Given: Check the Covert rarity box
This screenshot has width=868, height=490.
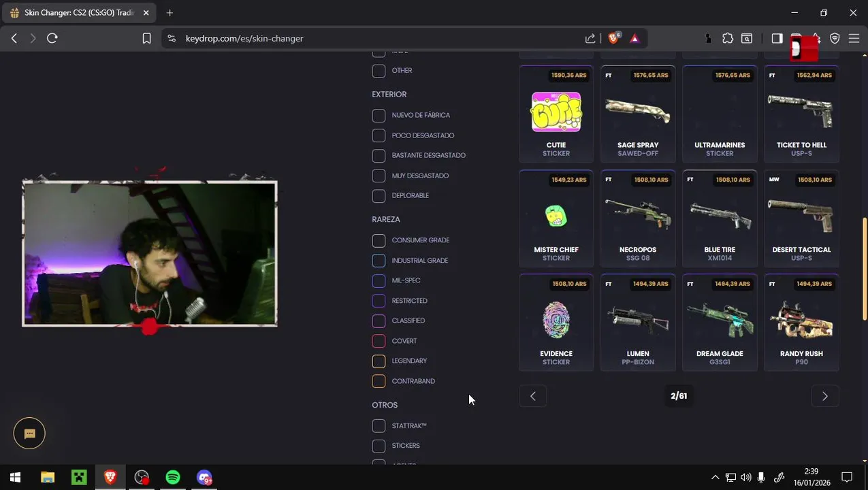Looking at the screenshot, I should (x=379, y=341).
